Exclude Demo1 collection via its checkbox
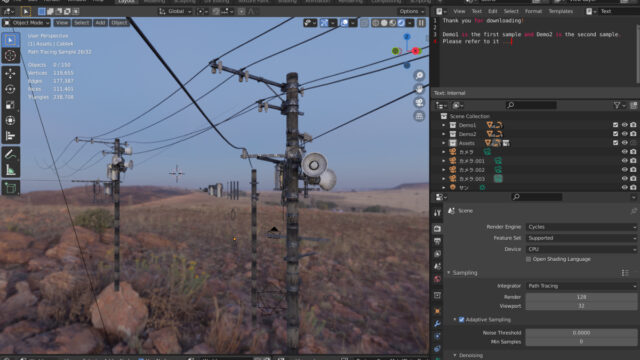640x360 pixels. 616,125
